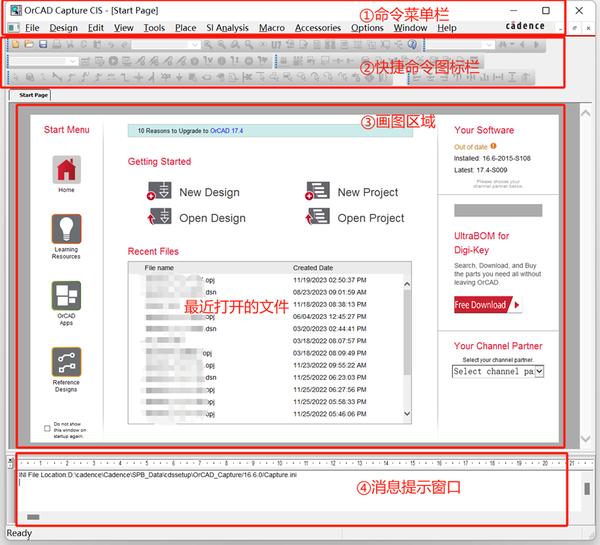Click New Project under Getting Started
This screenshot has height=545, width=600.
[x=351, y=192]
